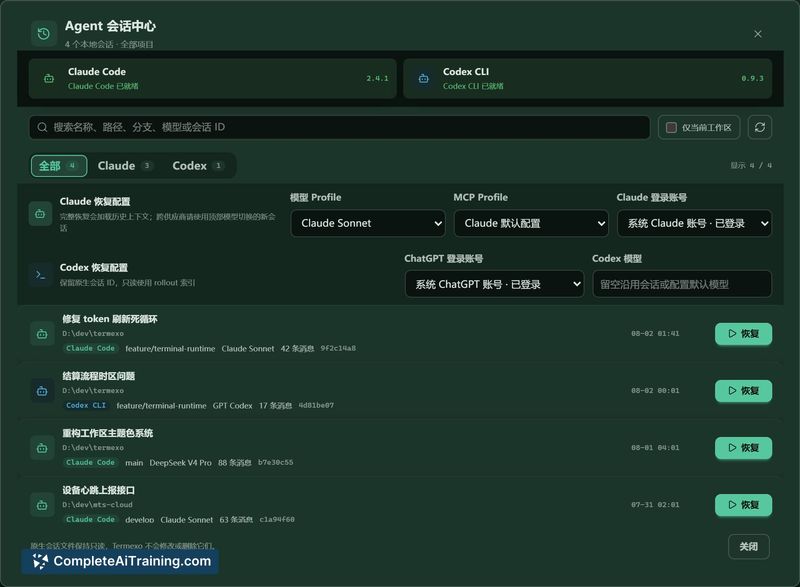
Task: Click the 关闭 button
Action: point(748,547)
